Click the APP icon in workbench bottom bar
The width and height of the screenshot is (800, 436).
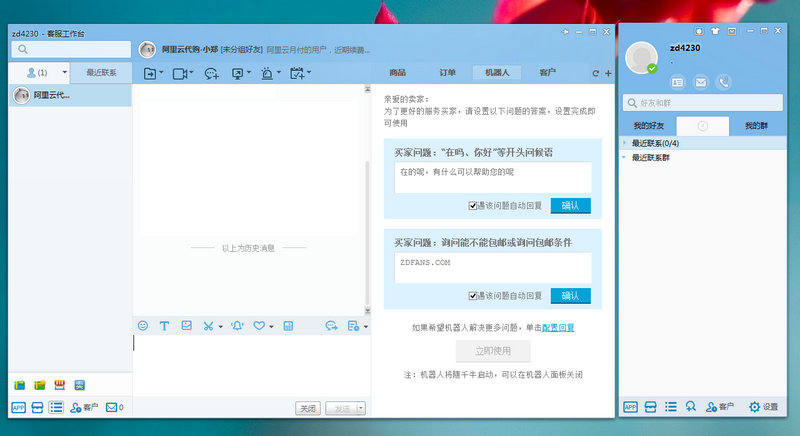[18, 407]
